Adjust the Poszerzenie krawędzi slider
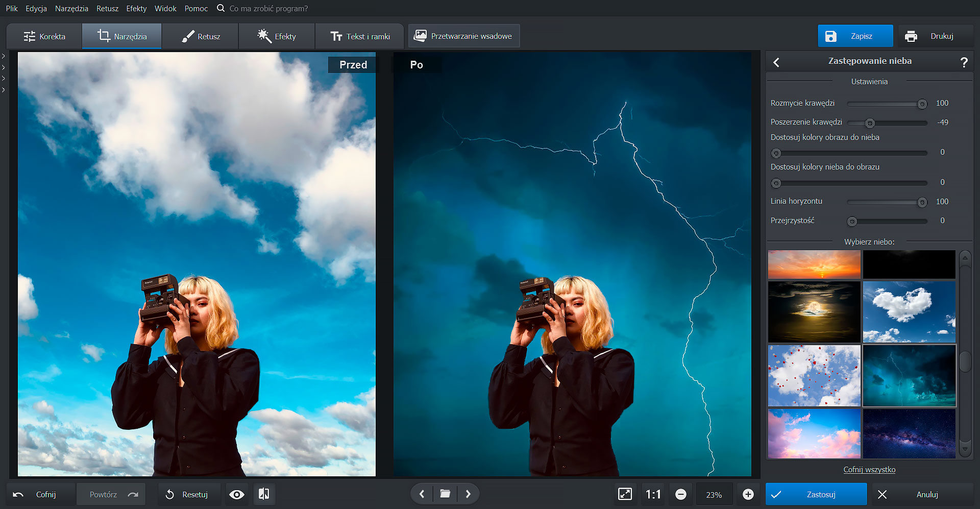This screenshot has height=509, width=980. 887,123
